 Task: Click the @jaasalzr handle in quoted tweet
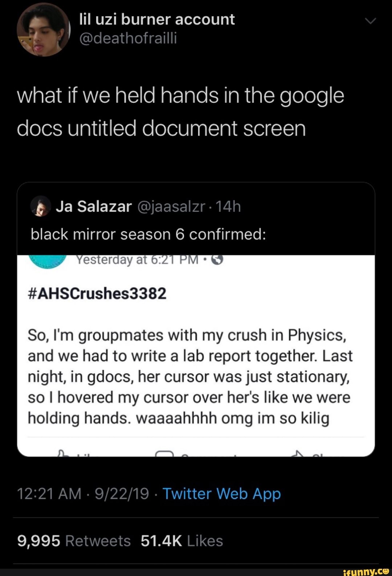click(171, 206)
